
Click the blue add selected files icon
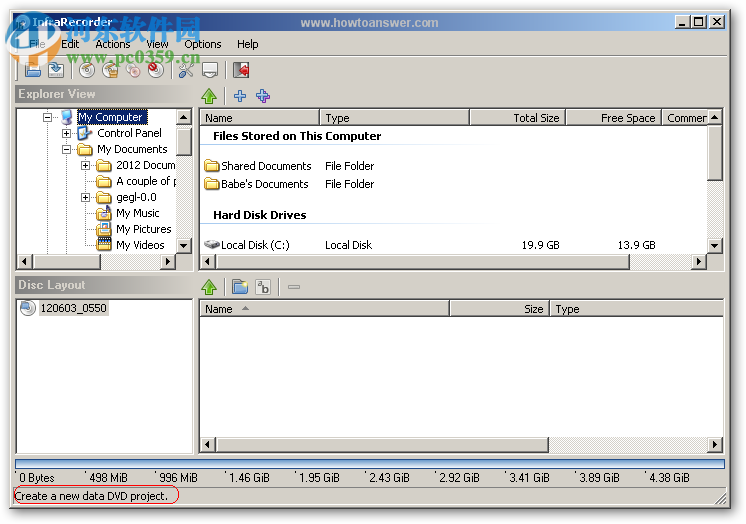pos(239,96)
